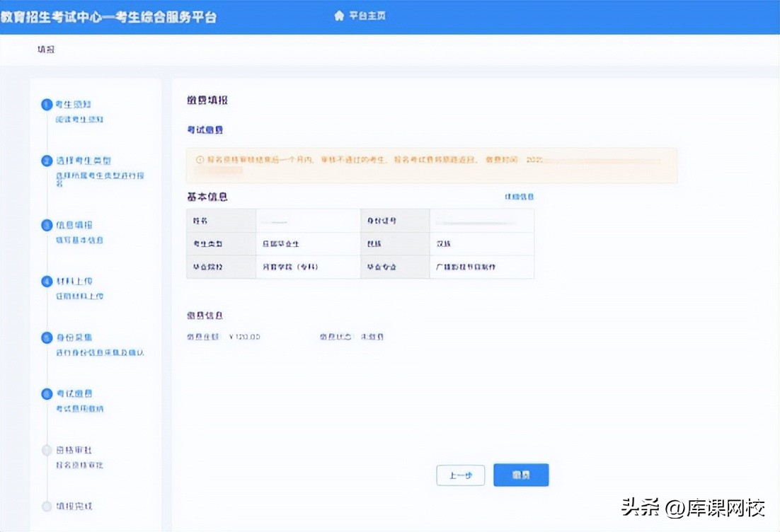Screen dimensions: 780x532
Task: Click the 进行身份信息采集及确认 step description
Action: point(100,352)
